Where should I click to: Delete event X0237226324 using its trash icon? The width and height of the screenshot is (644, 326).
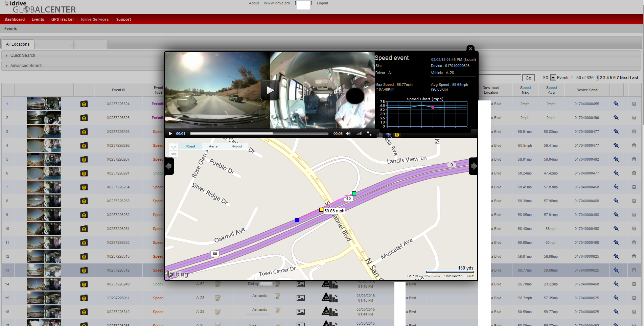pos(634,104)
